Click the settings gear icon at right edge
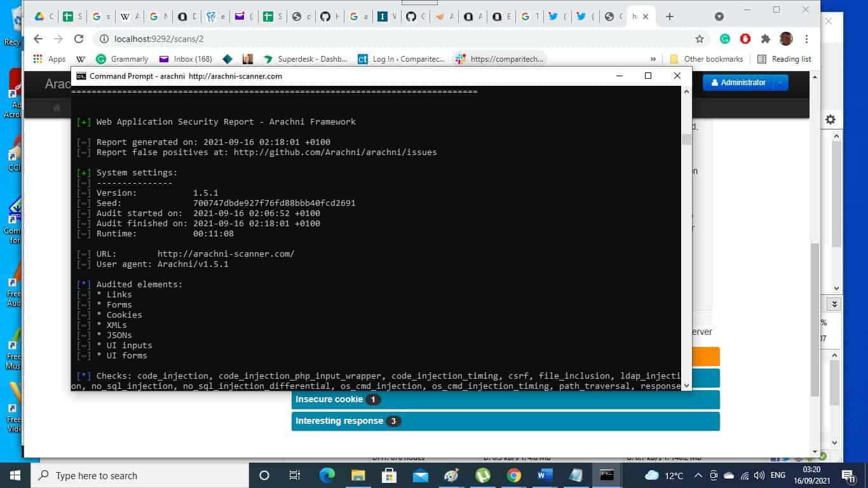The image size is (868, 488). pos(830,119)
